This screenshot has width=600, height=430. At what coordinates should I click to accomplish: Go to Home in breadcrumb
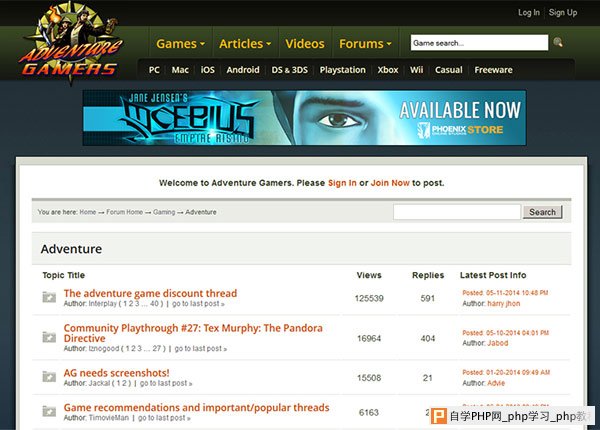pos(88,212)
